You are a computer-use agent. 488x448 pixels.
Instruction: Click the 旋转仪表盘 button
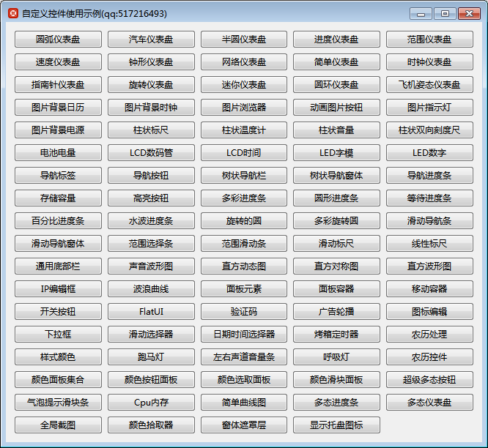click(x=151, y=85)
